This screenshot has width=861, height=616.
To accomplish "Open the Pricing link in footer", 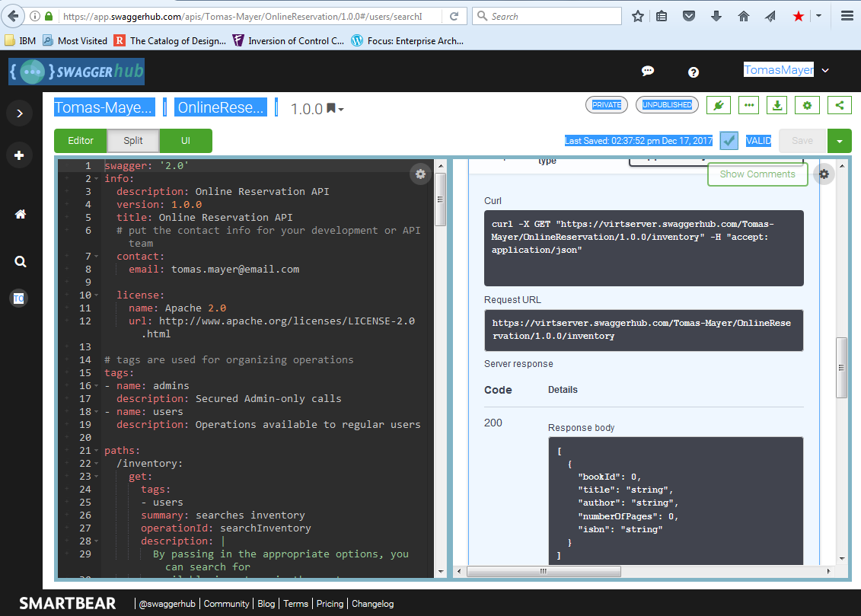I will [330, 604].
